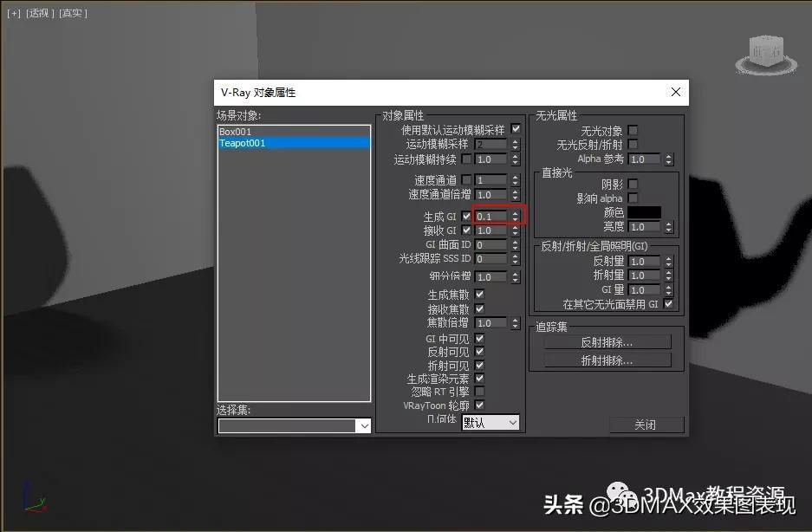
Task: Toggle the 忽略 RT 引擎 checkbox
Action: tap(479, 392)
